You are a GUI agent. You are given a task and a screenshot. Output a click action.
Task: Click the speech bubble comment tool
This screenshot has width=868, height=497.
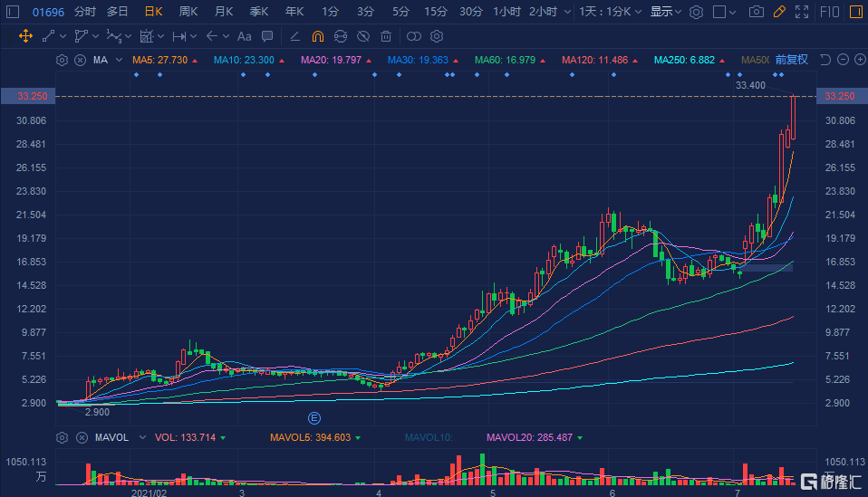(267, 36)
